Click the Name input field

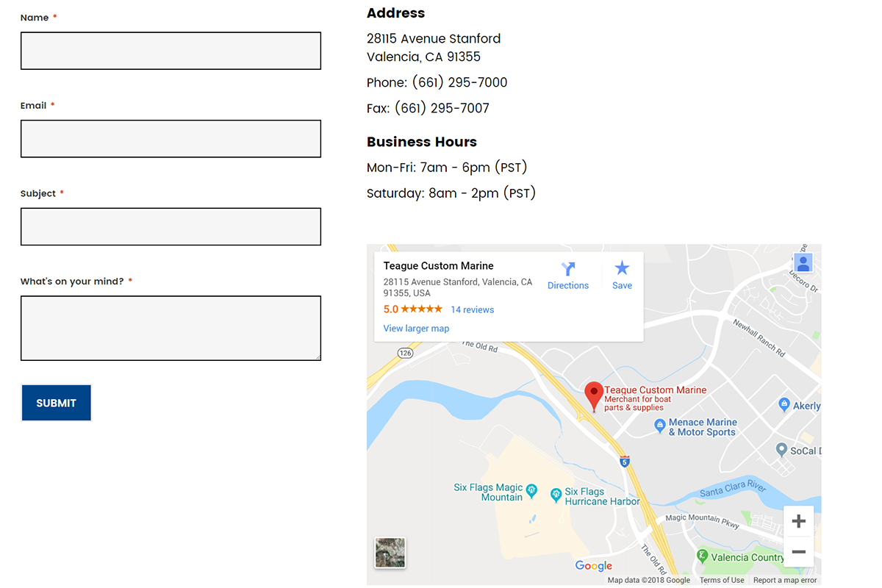[x=171, y=51]
